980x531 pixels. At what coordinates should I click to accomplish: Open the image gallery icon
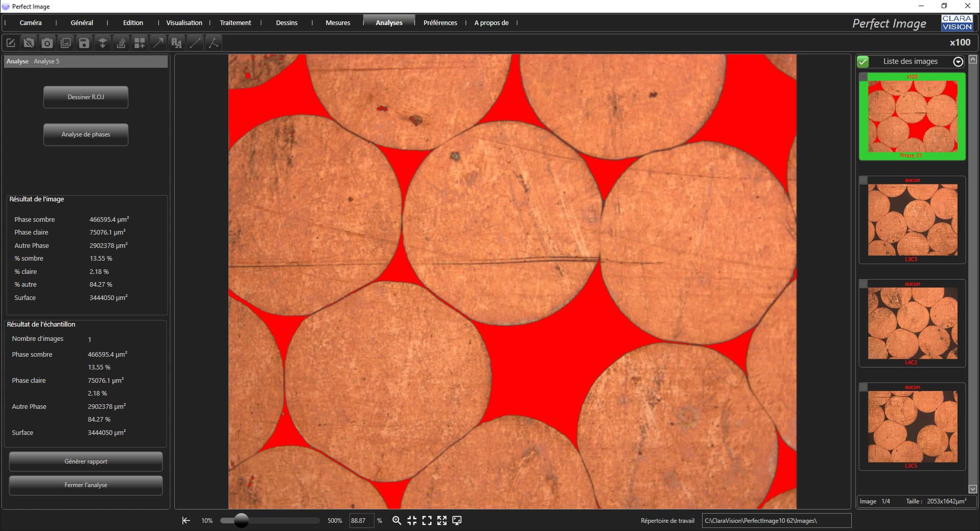[66, 43]
